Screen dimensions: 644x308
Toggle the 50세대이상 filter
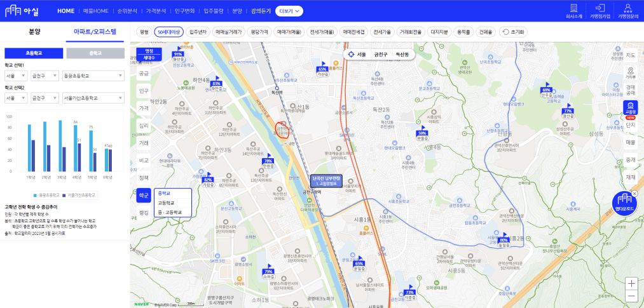click(168, 31)
